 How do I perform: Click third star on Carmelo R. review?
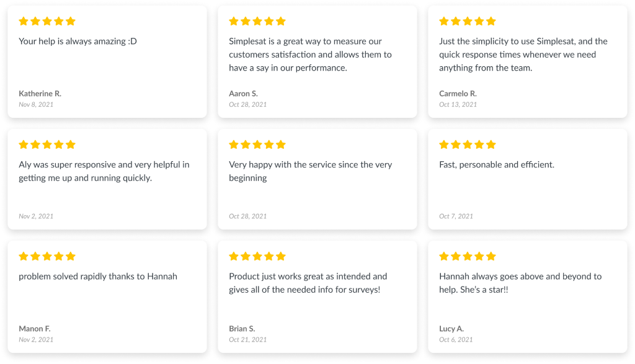tap(468, 21)
